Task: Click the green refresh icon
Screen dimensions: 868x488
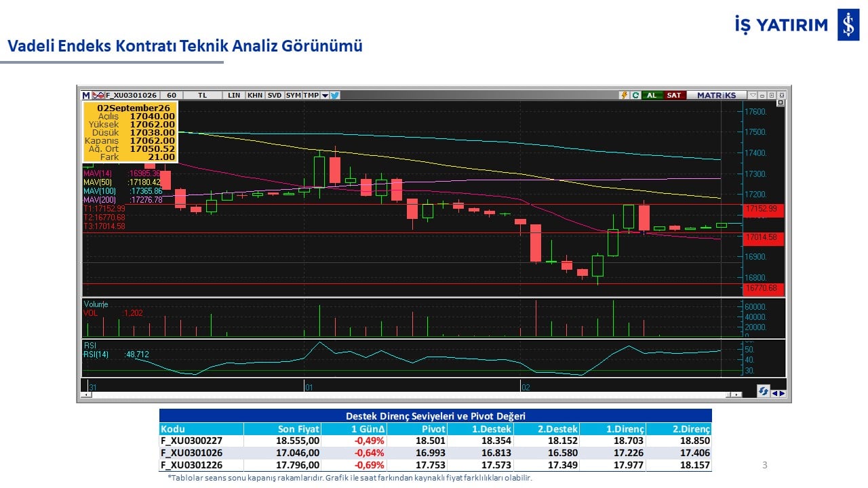Action: click(x=635, y=96)
